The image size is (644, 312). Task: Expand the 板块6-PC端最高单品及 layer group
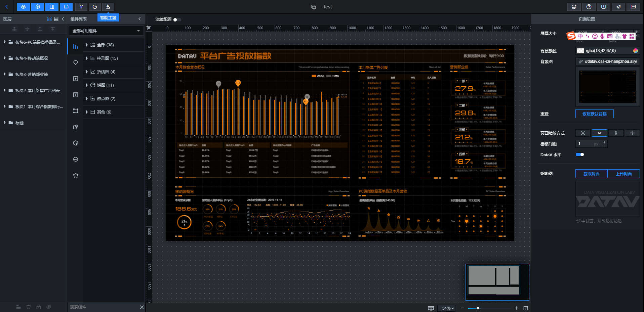5,42
